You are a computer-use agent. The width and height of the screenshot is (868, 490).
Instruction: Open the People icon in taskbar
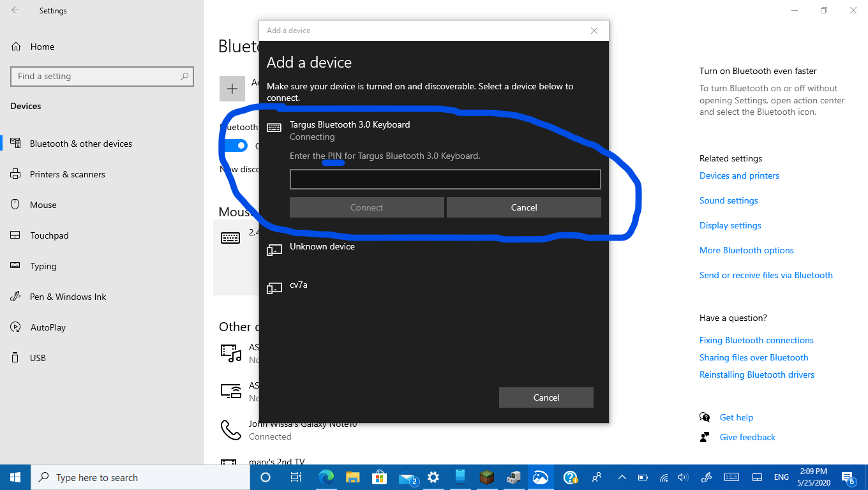[597, 477]
